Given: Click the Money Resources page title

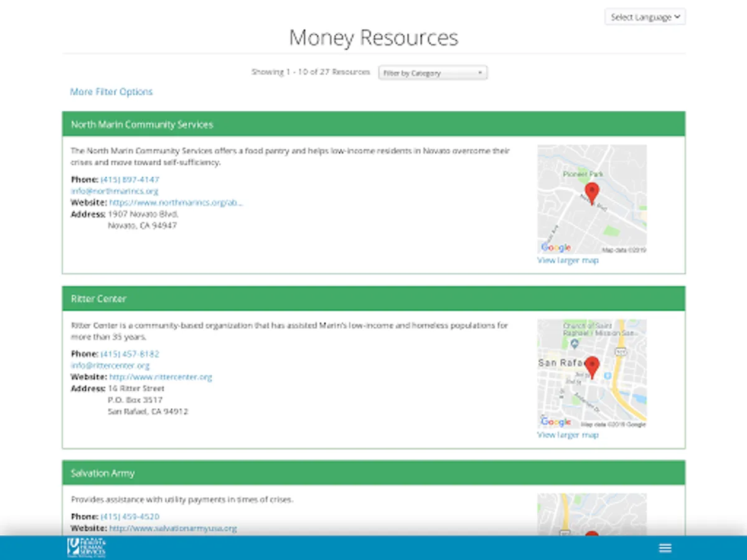Looking at the screenshot, I should pos(374,37).
